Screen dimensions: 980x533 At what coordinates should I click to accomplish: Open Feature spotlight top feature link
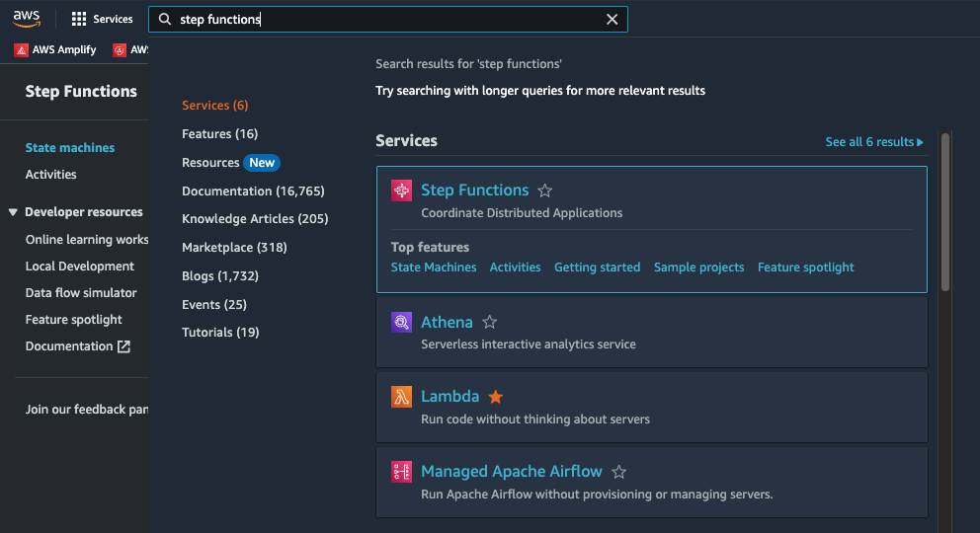(x=805, y=267)
